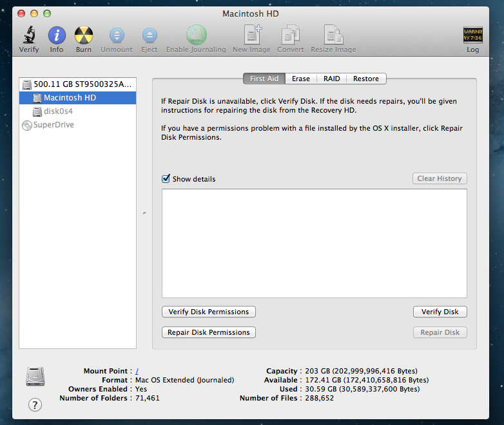
Task: Click the yellow minimize window button
Action: click(x=34, y=14)
